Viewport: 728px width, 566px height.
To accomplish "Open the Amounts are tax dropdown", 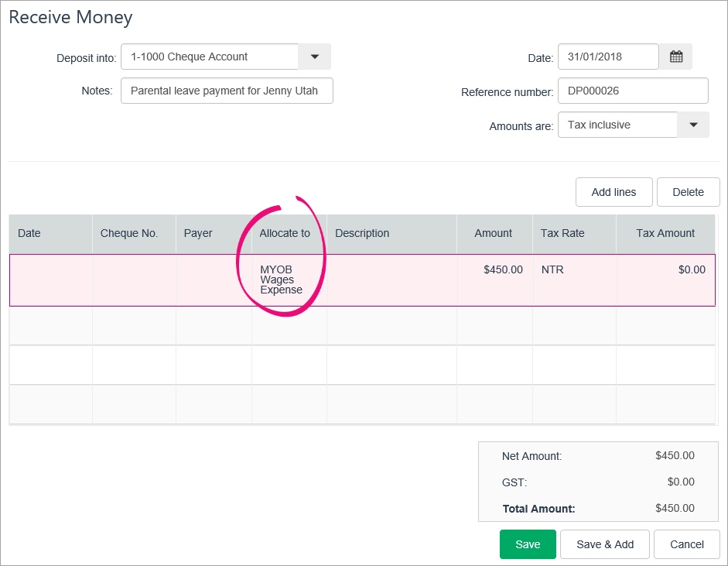I will pyautogui.click(x=693, y=125).
